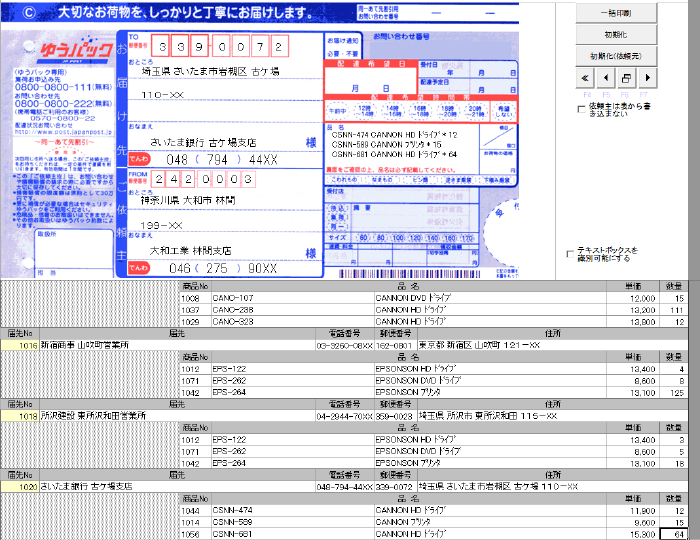
Task: Select address 東京都 新宿区 山吹町 121-XX
Action: tap(553, 345)
